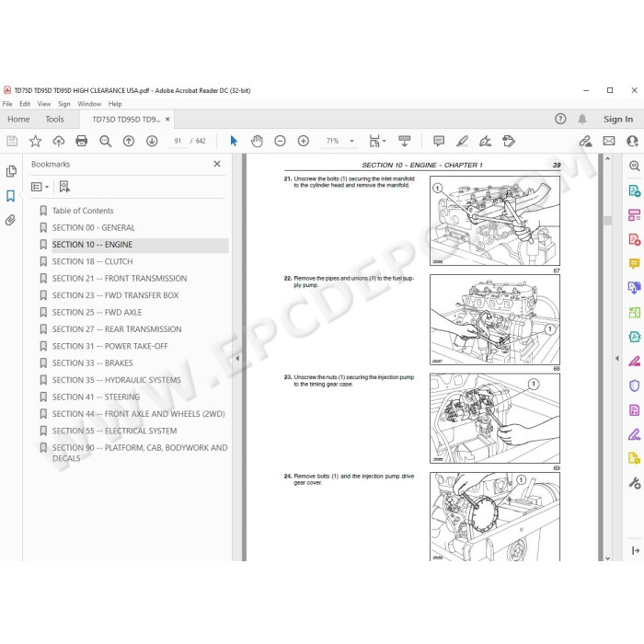The image size is (644, 644).
Task: Click the upload to cloud icon
Action: 59,142
